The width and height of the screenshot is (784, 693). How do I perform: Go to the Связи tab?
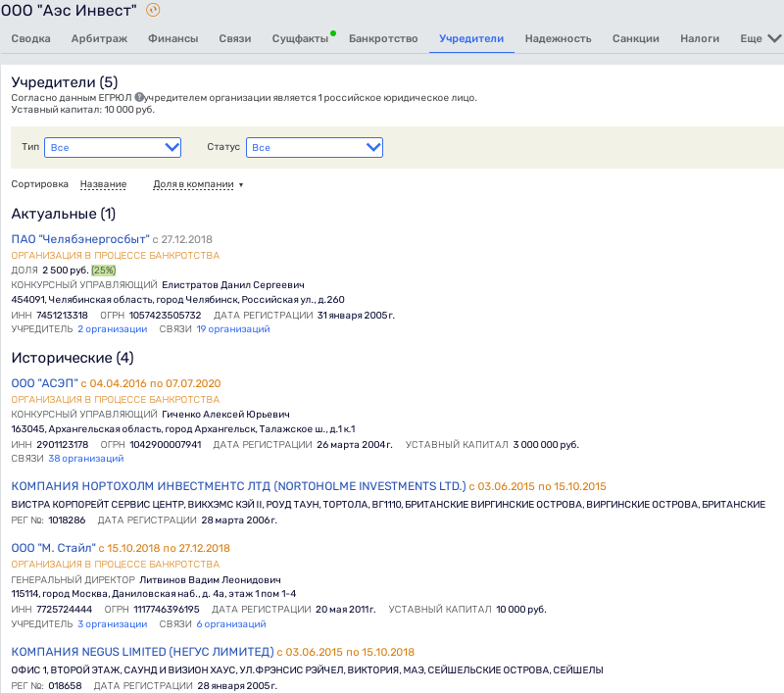click(x=235, y=38)
